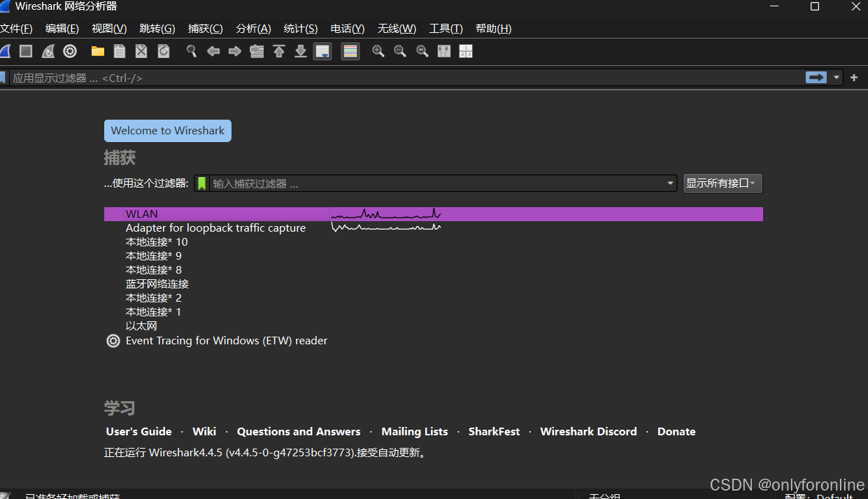Image resolution: width=868 pixels, height=499 pixels.
Task: Restart the current capture
Action: 48,51
